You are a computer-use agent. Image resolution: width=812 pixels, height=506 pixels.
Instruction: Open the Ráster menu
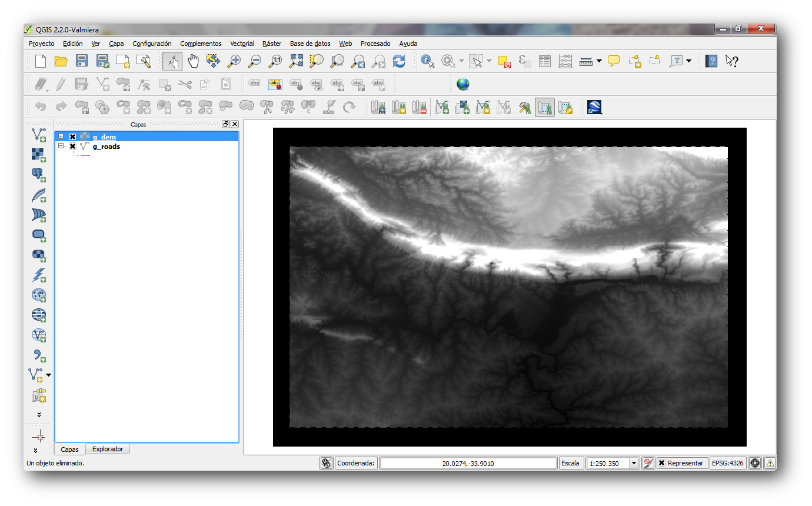coord(272,44)
